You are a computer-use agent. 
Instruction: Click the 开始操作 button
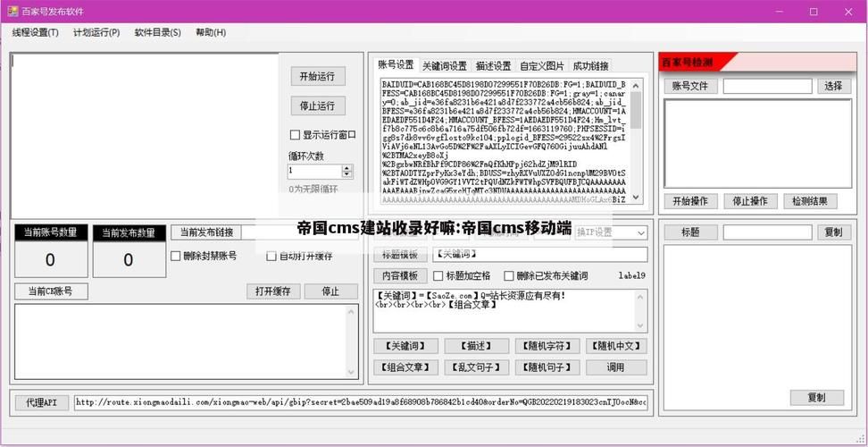[690, 201]
